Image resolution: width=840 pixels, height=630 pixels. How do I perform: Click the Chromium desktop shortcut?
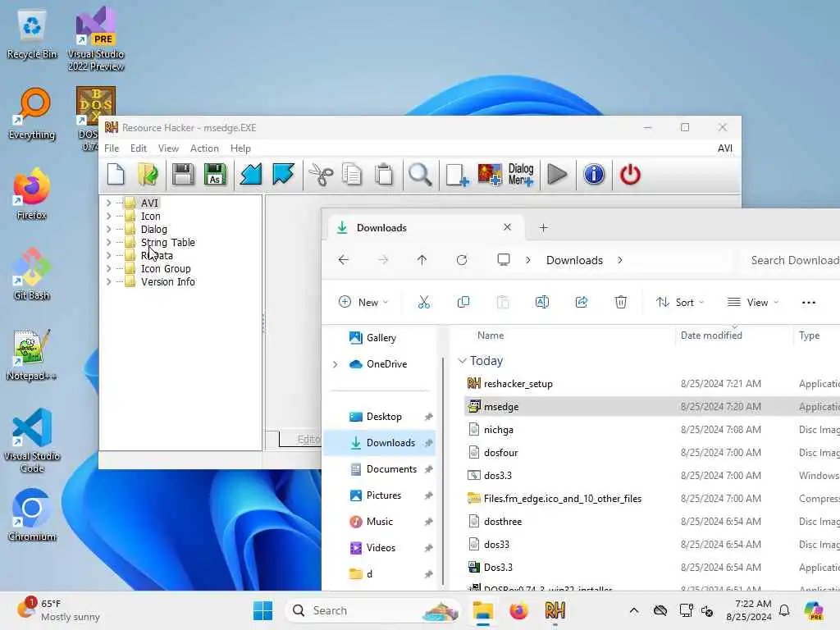[x=32, y=515]
